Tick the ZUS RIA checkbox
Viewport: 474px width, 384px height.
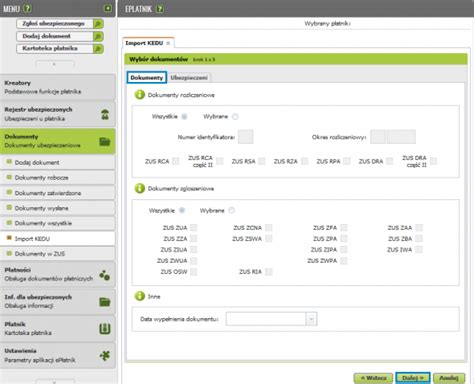pos(269,272)
